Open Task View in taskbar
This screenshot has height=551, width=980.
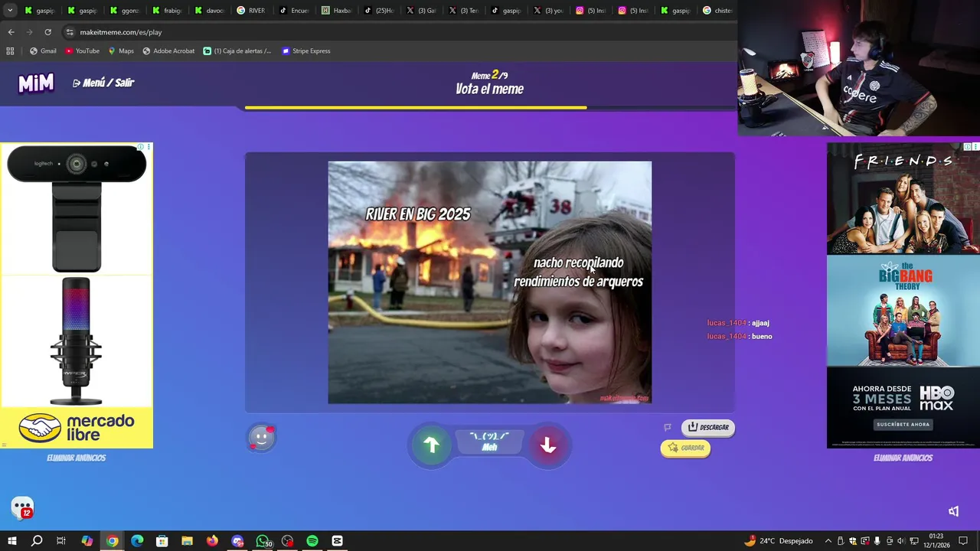click(x=61, y=541)
